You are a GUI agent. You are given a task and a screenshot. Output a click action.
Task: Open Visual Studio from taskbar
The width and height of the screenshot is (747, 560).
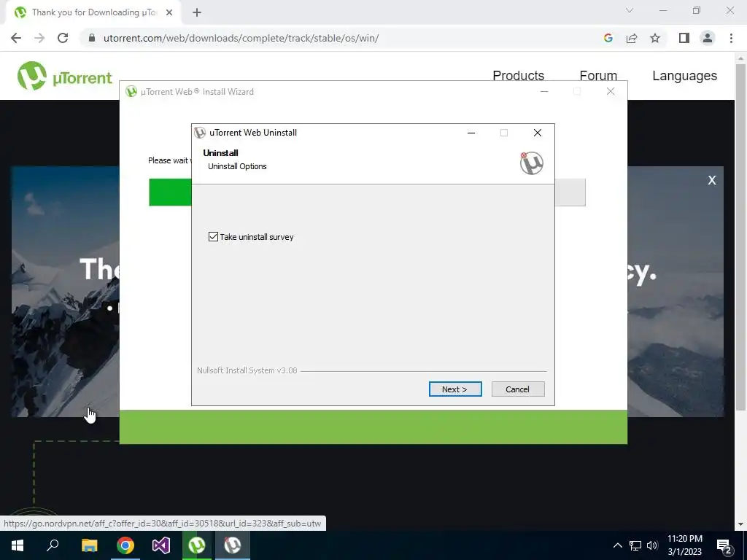point(161,545)
